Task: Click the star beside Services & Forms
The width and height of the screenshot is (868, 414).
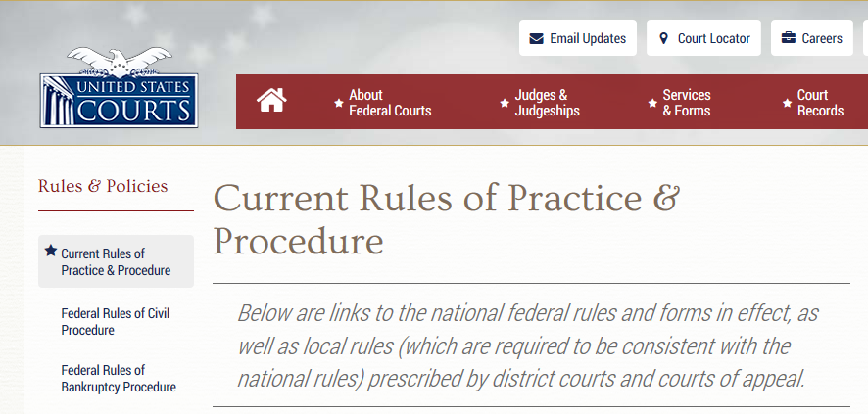Action: tap(652, 103)
